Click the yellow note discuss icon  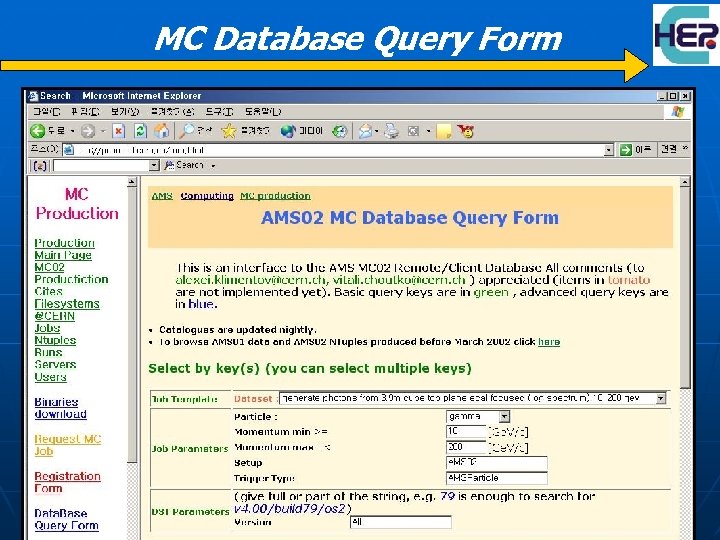point(444,132)
